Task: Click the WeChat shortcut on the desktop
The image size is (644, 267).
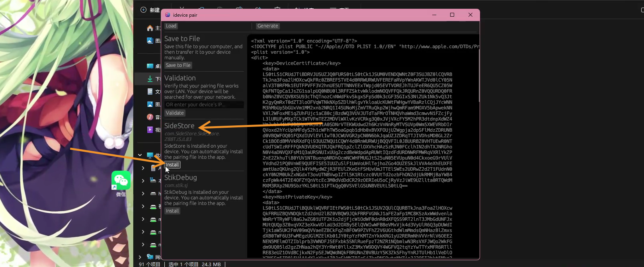Action: [x=121, y=181]
